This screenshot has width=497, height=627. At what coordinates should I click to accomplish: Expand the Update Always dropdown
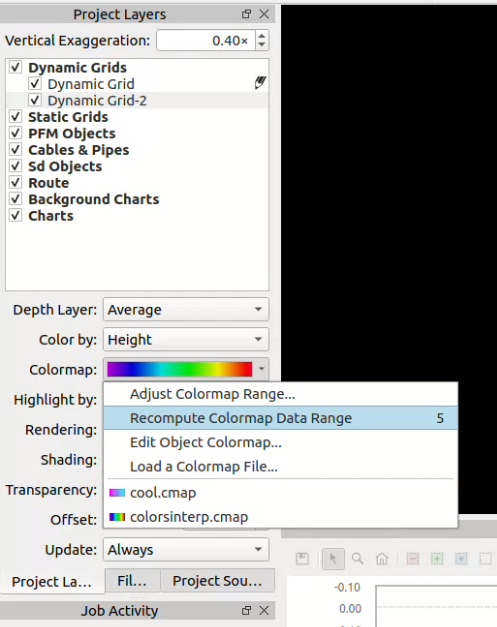click(186, 550)
